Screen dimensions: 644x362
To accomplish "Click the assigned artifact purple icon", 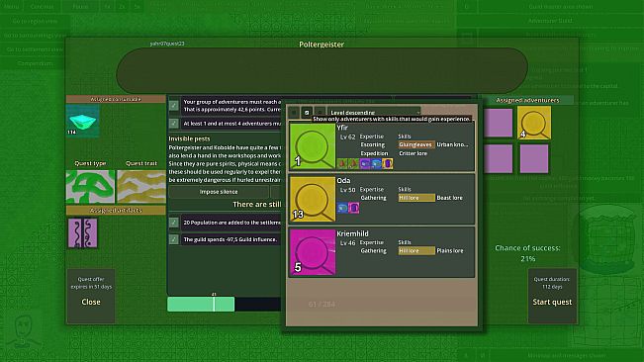I will pyautogui.click(x=82, y=232).
